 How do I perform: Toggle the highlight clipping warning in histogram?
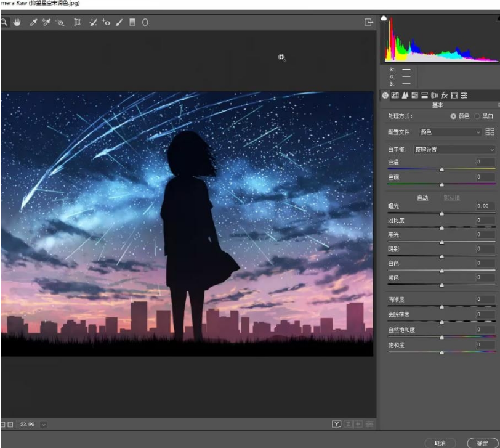pyautogui.click(x=496, y=19)
